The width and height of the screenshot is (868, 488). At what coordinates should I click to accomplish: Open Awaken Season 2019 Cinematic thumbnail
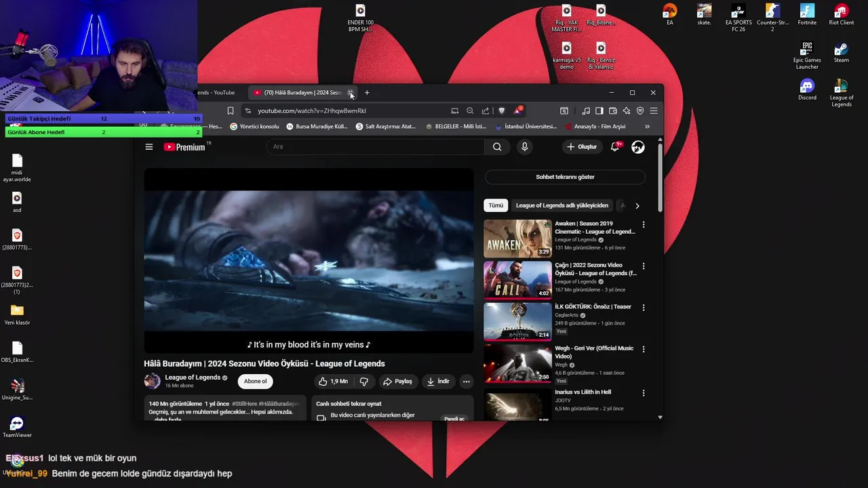coord(517,239)
